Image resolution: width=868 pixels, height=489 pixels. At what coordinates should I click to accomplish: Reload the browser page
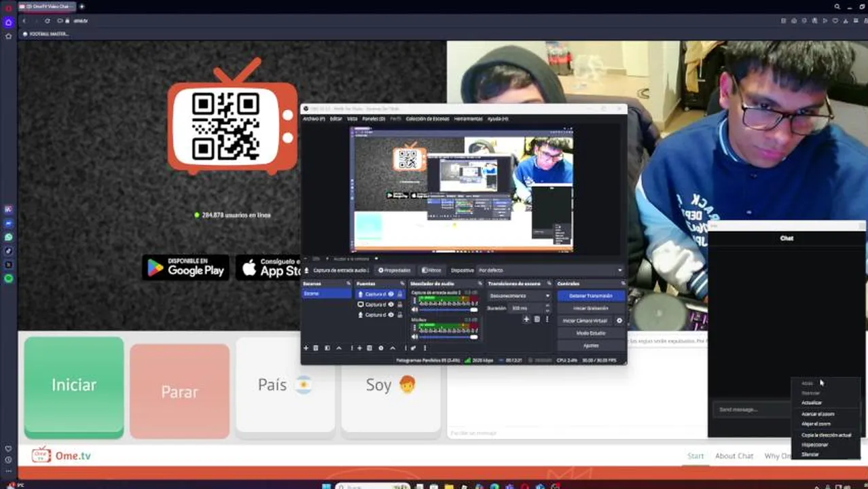pyautogui.click(x=47, y=20)
